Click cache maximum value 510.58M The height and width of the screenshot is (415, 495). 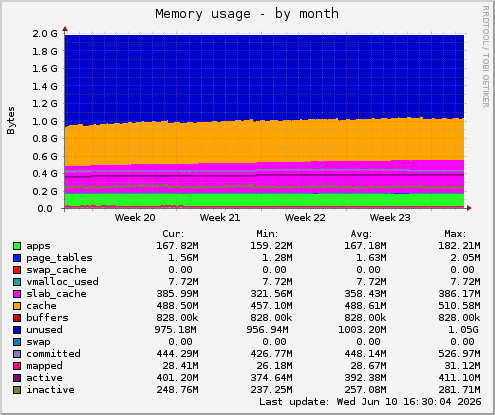tap(459, 306)
